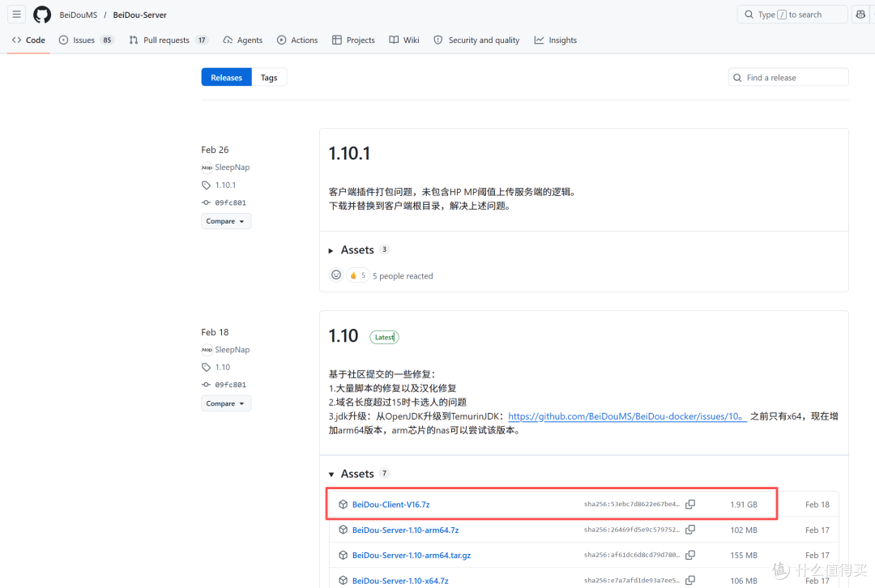The width and height of the screenshot is (875, 588).
Task: Open the Agents tab
Action: point(243,40)
